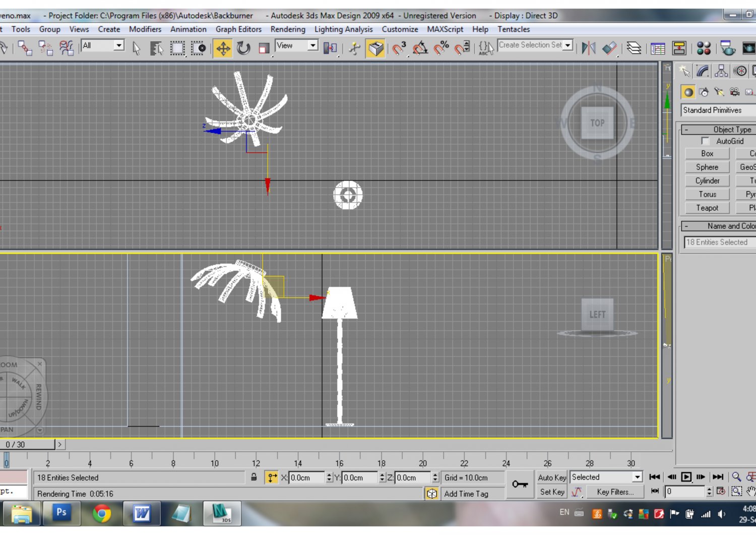Open the Rendering menu
This screenshot has height=535, width=756.
tap(288, 29)
